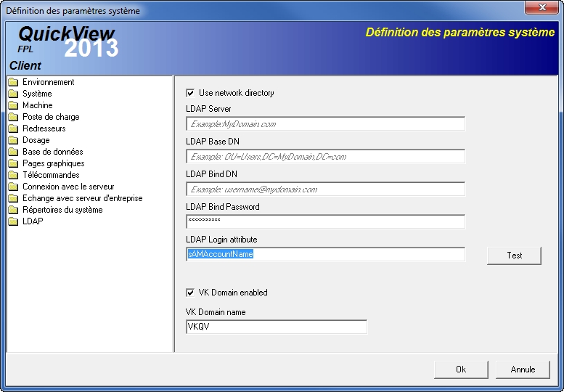
Task: Click the Redresseurs folder icon
Action: tap(13, 128)
